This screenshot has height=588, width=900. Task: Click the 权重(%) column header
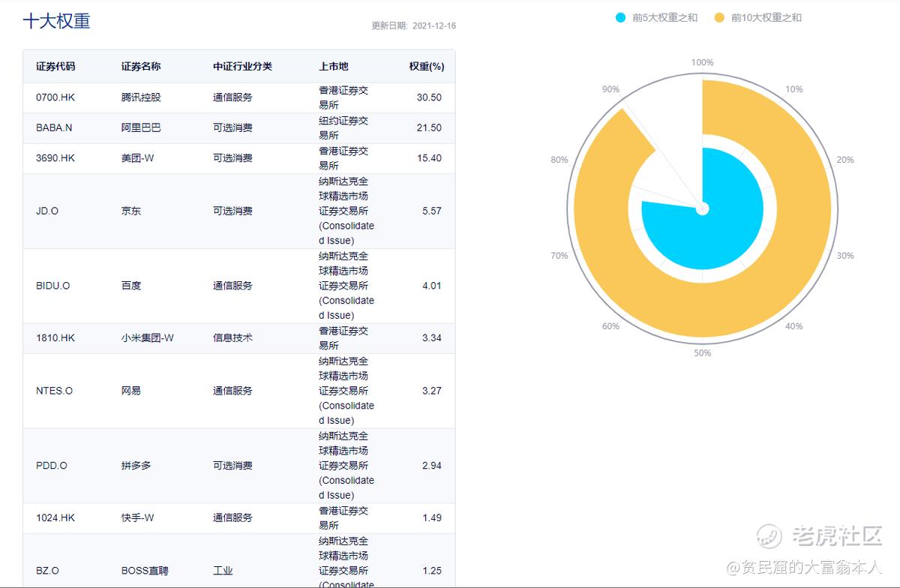tap(427, 67)
